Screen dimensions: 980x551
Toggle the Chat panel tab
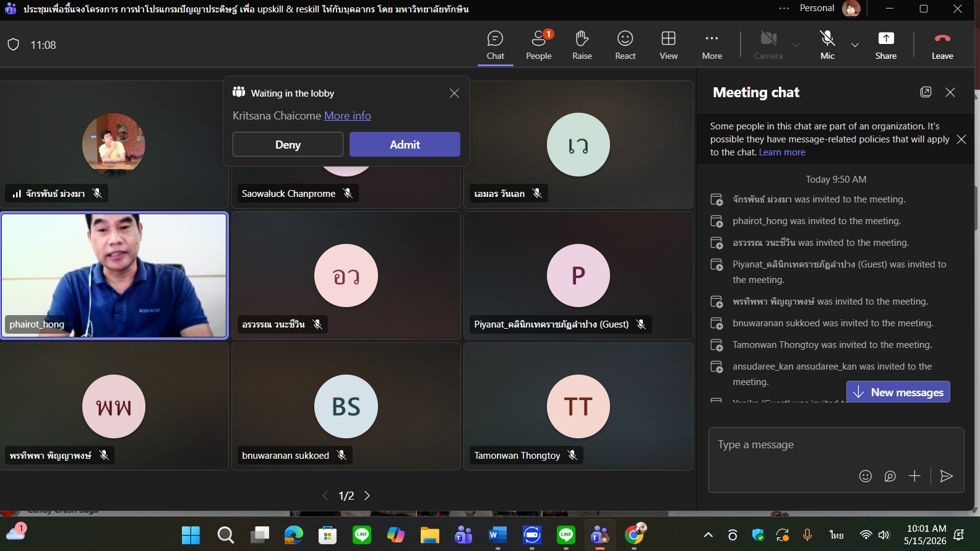[496, 45]
